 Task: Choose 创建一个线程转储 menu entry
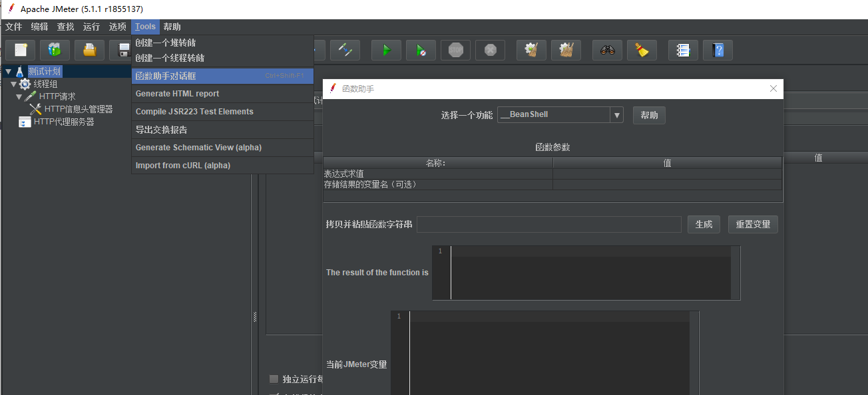click(x=222, y=58)
